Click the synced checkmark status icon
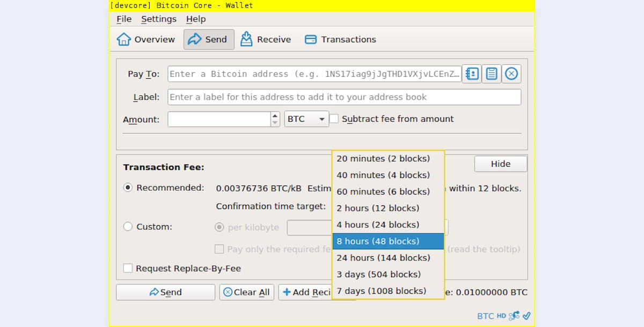 click(526, 316)
